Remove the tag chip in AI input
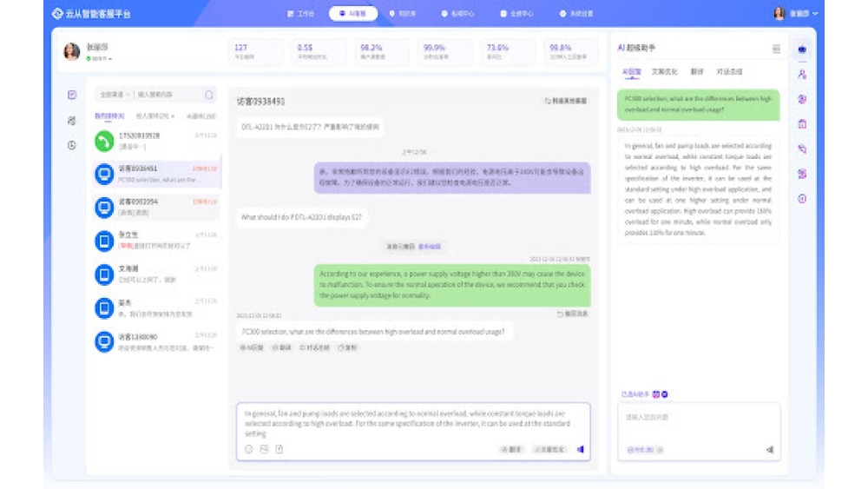This screenshot has height=489, width=868. (x=661, y=450)
